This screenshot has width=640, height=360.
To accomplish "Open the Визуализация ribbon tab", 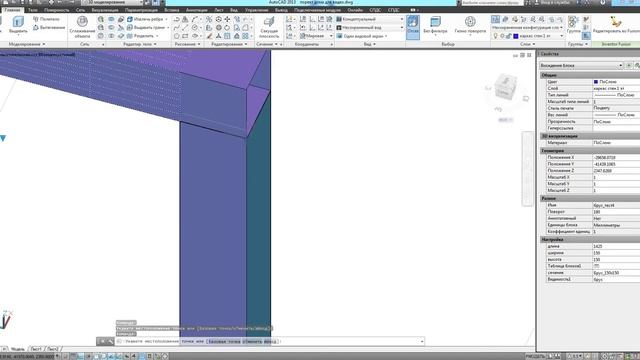I will (x=105, y=10).
